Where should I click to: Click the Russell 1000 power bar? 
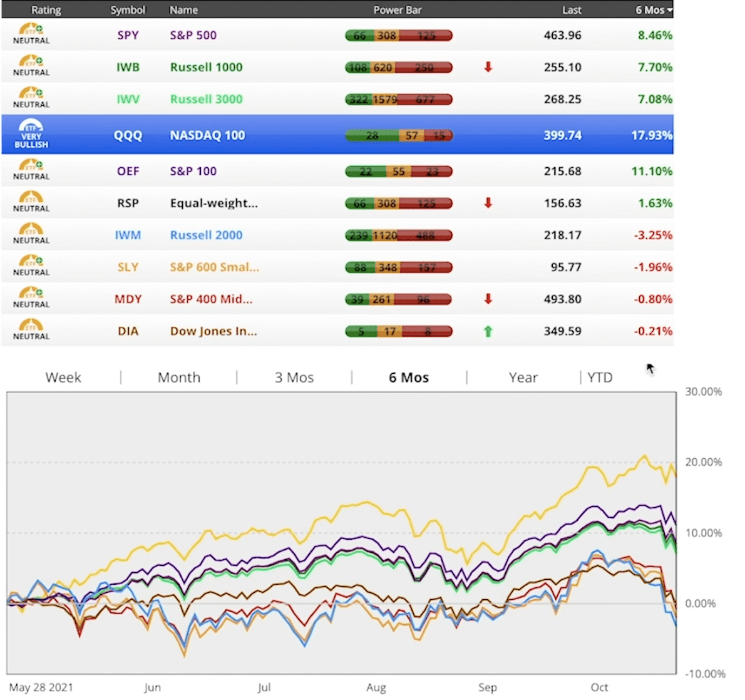tap(399, 68)
